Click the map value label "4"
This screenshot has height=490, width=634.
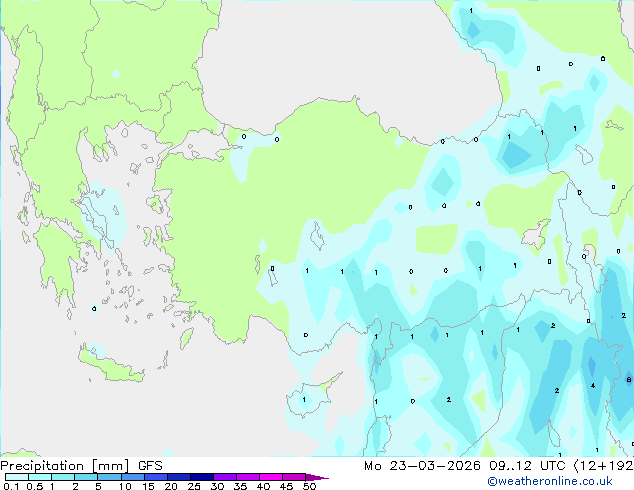pyautogui.click(x=593, y=386)
